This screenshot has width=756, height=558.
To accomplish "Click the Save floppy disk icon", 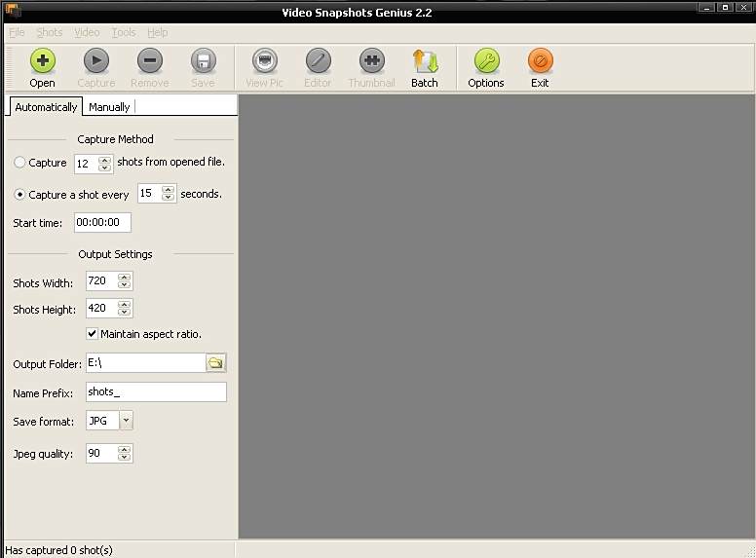I will tap(203, 60).
